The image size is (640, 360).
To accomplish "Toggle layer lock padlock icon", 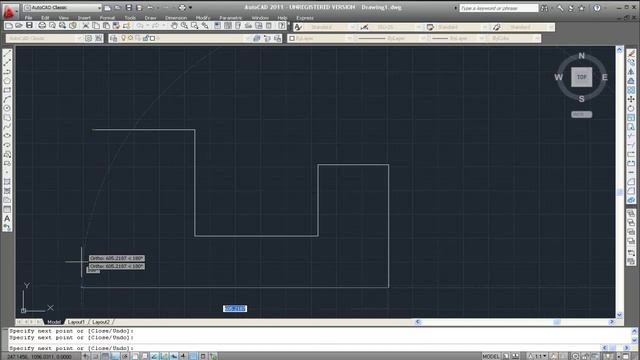I will click(x=145, y=38).
